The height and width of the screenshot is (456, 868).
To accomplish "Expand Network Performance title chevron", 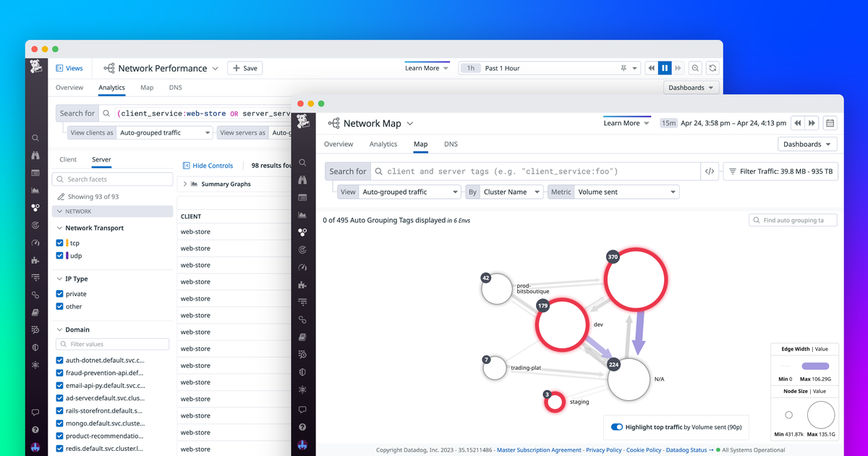I will point(215,68).
